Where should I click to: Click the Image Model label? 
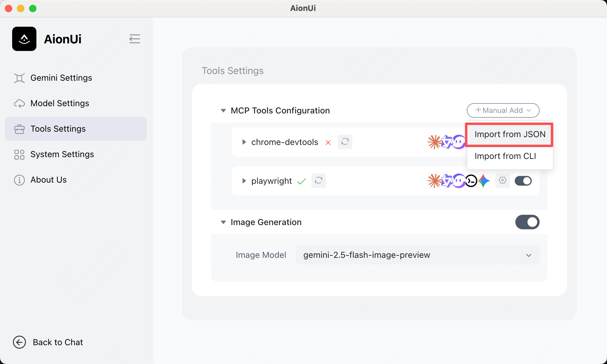pos(261,255)
